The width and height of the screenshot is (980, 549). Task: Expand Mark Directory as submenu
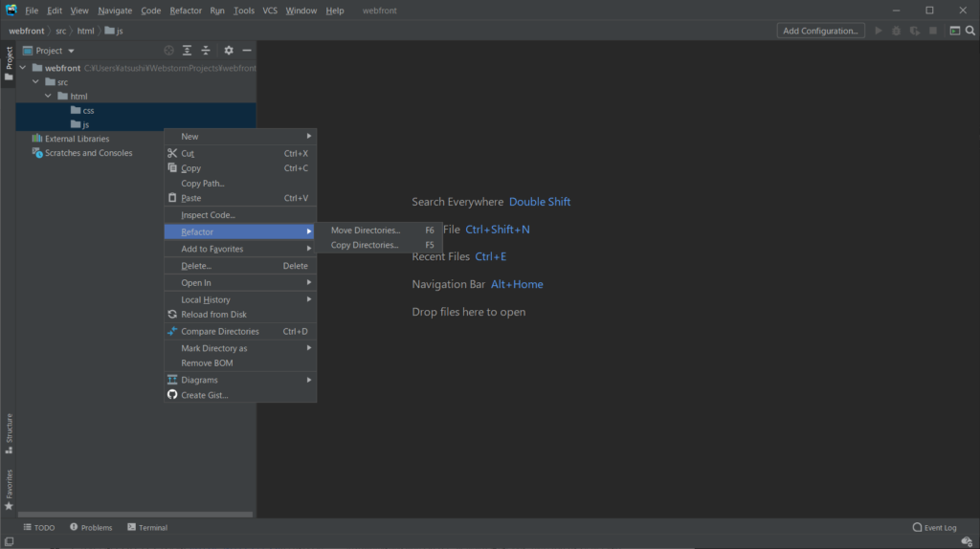240,348
